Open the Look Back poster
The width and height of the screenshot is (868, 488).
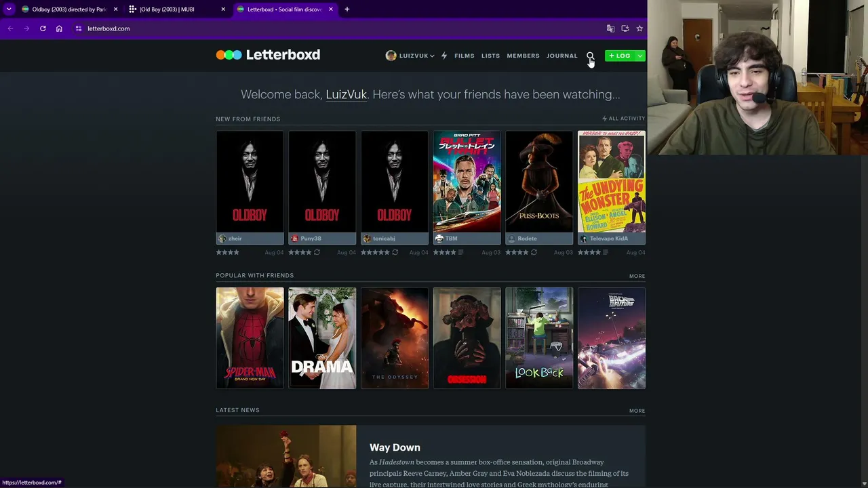coord(539,338)
